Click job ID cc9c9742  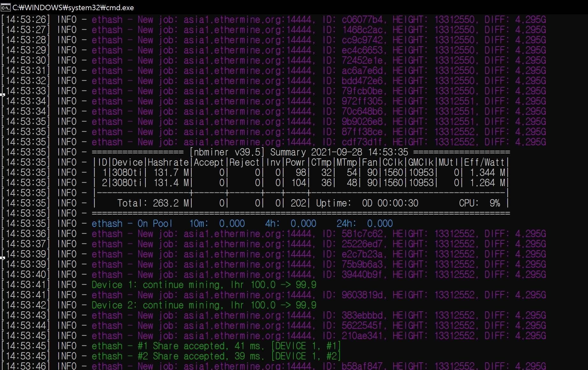362,40
